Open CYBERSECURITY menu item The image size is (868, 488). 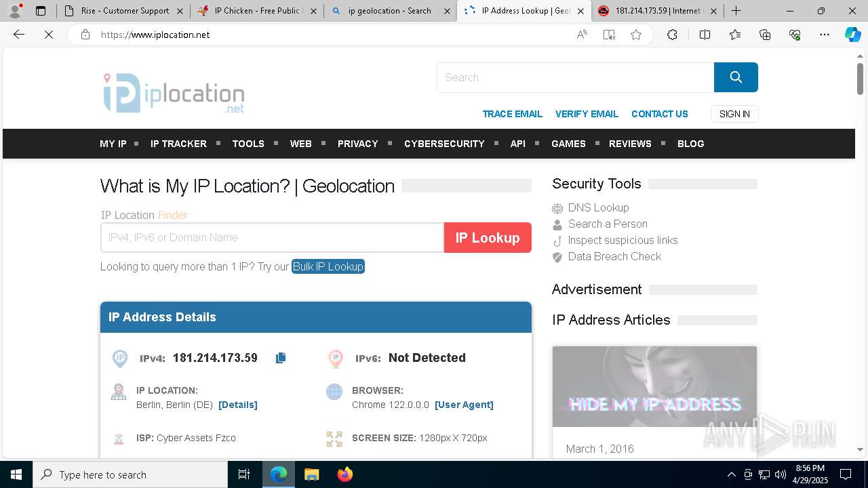click(444, 144)
